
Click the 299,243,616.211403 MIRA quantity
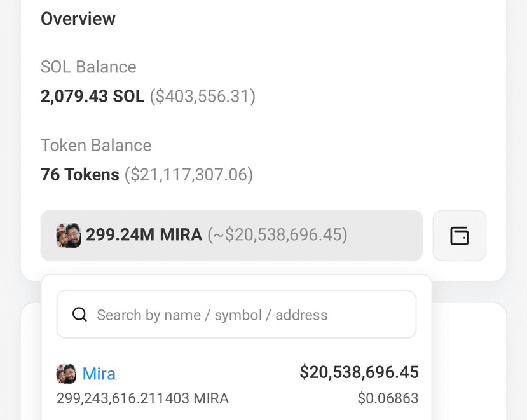tap(142, 399)
